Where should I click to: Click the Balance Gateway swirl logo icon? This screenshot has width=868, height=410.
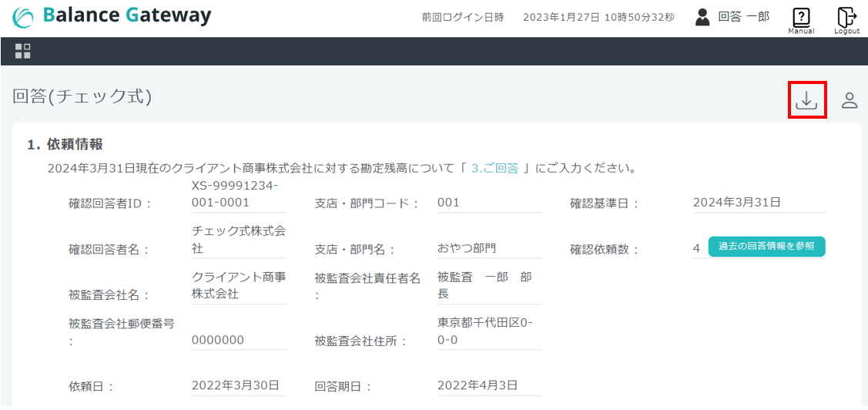pyautogui.click(x=23, y=17)
